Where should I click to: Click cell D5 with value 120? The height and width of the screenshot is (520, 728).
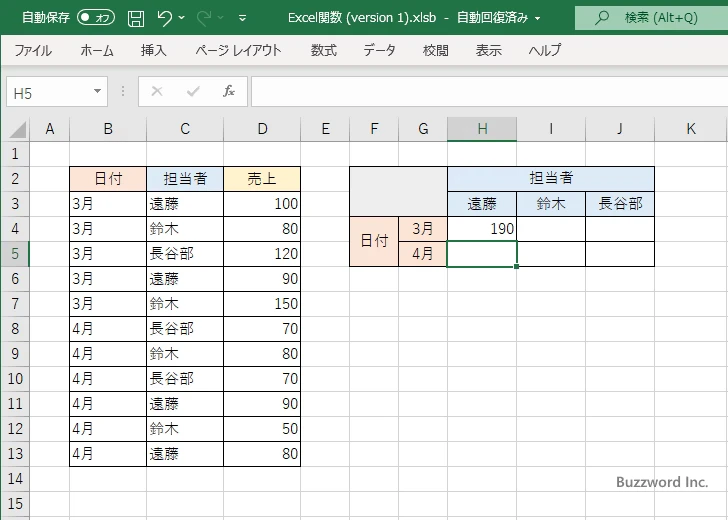(262, 254)
